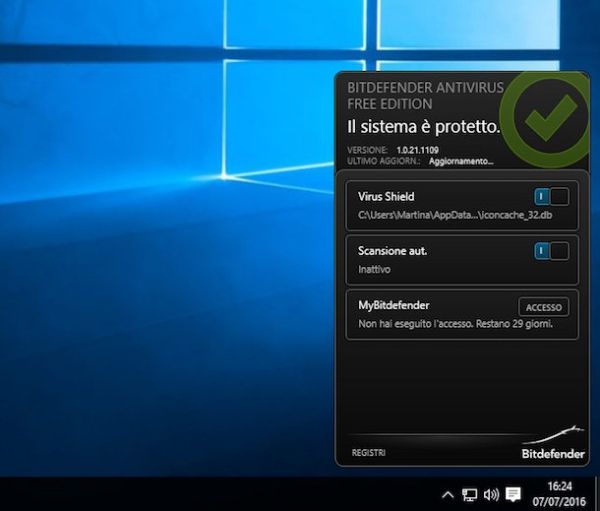Viewport: 600px width, 511px height.
Task: Click the "Restano 29 giorni" login notice
Action: 457,325
